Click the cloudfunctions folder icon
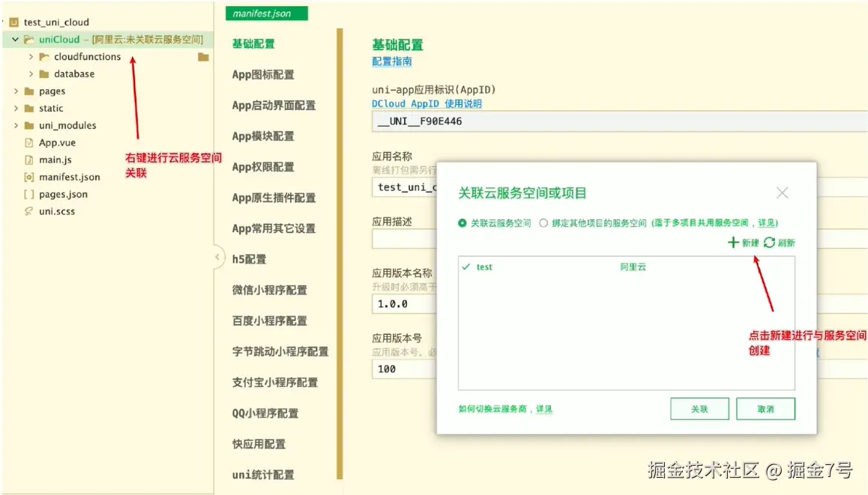The width and height of the screenshot is (868, 495). pos(44,56)
